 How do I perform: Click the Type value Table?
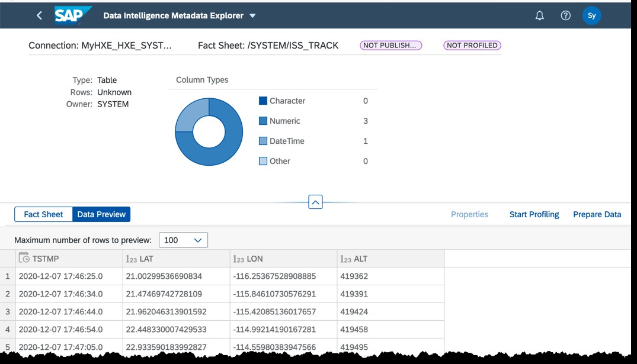[107, 80]
